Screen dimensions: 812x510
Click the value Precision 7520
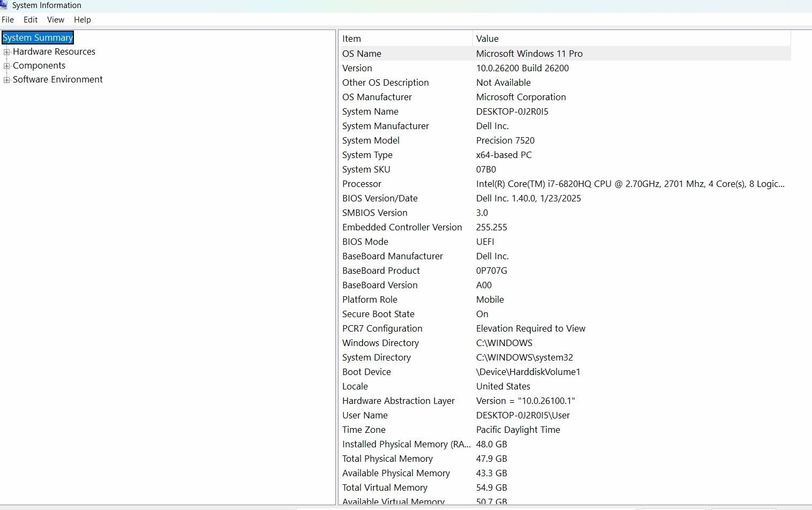click(505, 140)
